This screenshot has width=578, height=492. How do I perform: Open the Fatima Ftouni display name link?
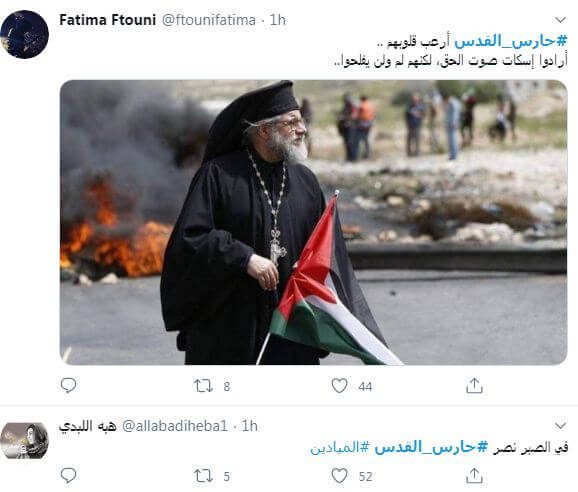click(x=108, y=20)
